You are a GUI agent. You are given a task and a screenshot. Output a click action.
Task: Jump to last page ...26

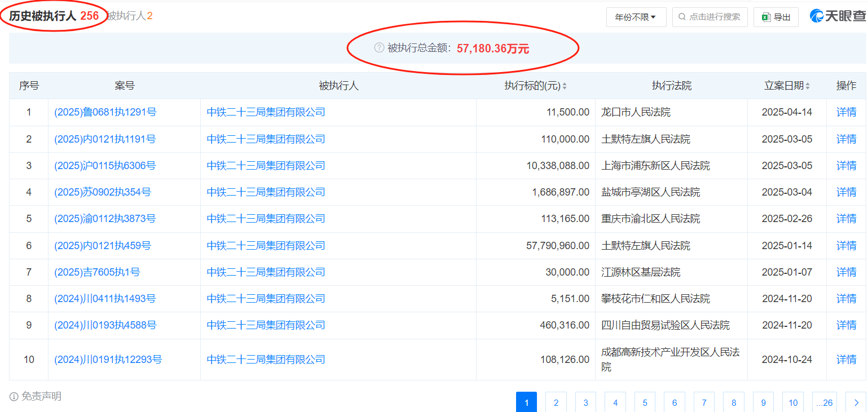click(x=825, y=402)
